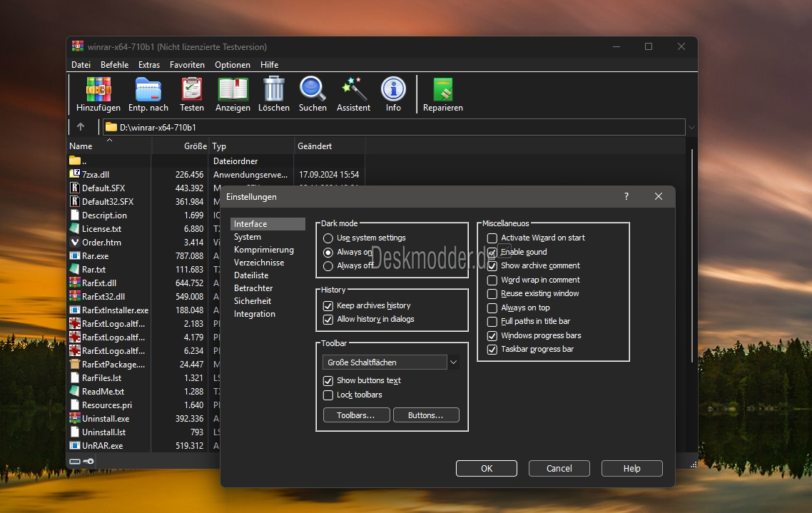Select the 7zxa.dll file icon

[x=75, y=175]
